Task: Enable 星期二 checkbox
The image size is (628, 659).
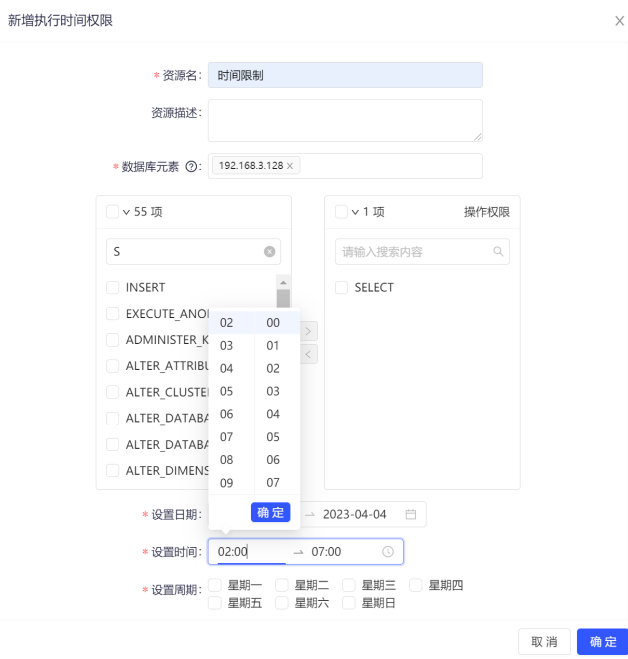Action: tap(282, 585)
